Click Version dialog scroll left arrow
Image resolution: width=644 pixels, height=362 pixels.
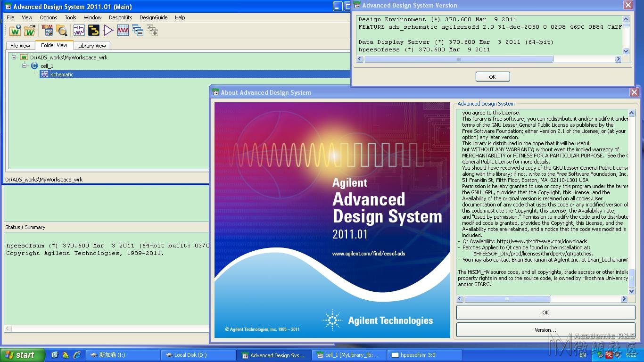[360, 59]
